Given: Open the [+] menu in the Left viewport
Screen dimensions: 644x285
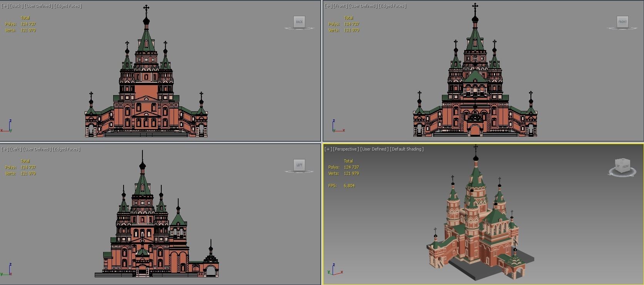Looking at the screenshot, I should click(5, 149).
